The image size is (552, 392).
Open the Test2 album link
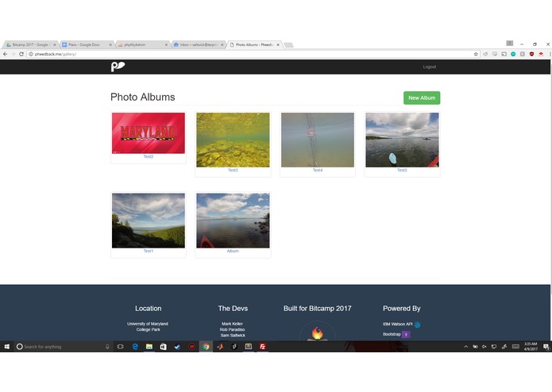pos(149,156)
